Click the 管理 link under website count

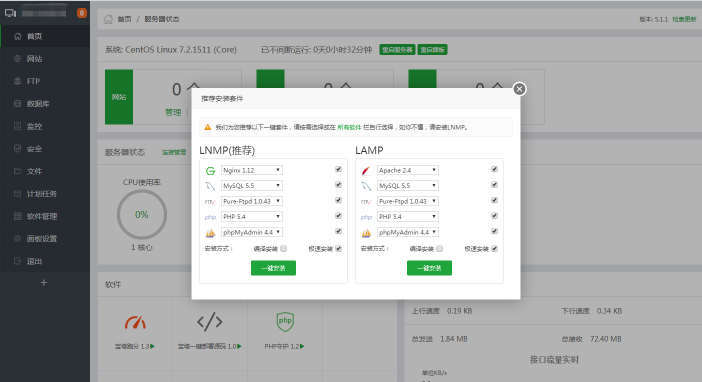173,112
